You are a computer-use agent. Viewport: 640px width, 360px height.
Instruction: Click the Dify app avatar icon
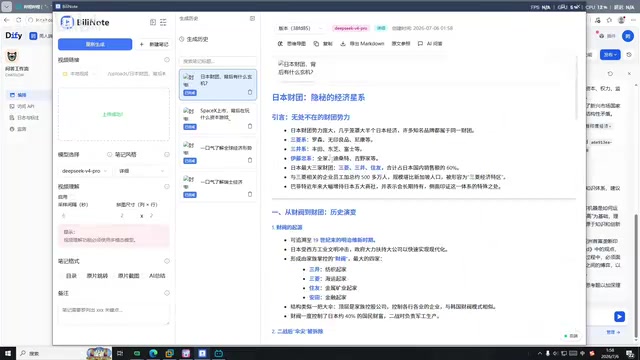click(12, 56)
